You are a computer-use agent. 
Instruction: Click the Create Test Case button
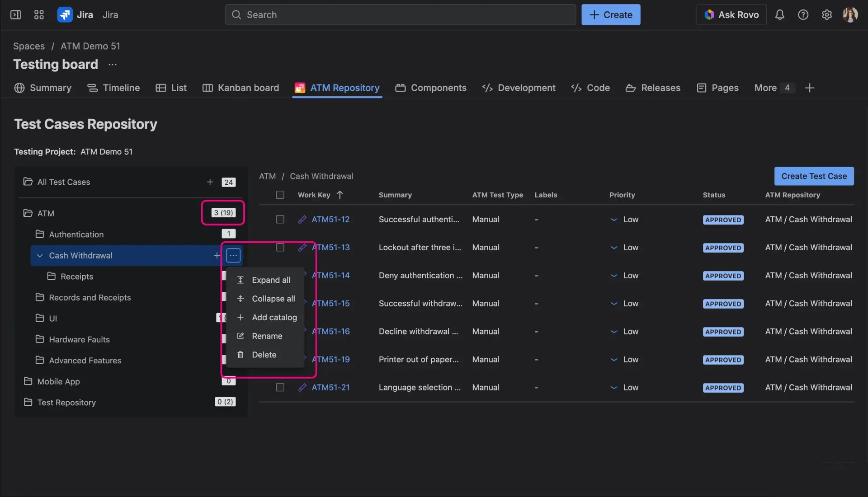coord(814,176)
